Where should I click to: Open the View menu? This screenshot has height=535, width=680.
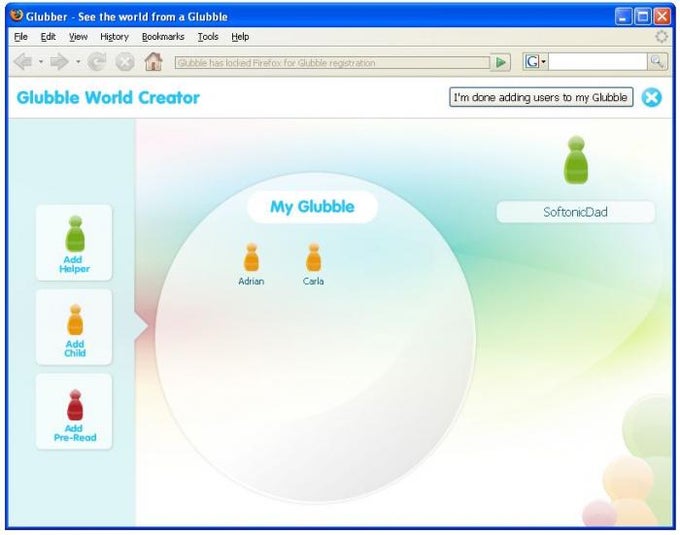pos(78,37)
